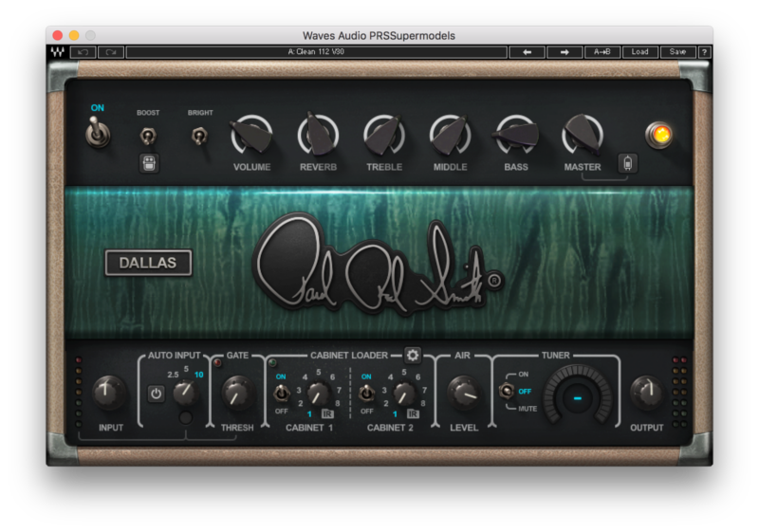Undo the last change with the undo arrow
Image resolution: width=759 pixels, height=532 pixels.
[83, 52]
